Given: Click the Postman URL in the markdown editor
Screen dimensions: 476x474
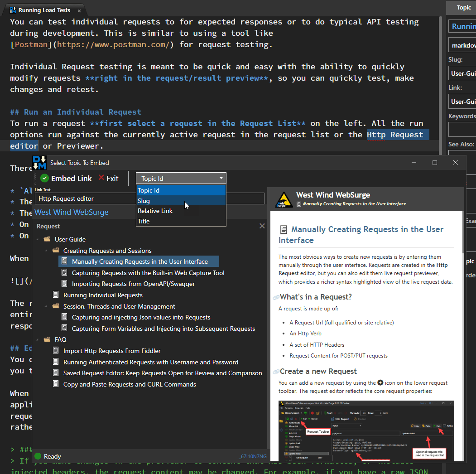Looking at the screenshot, I should tap(113, 45).
